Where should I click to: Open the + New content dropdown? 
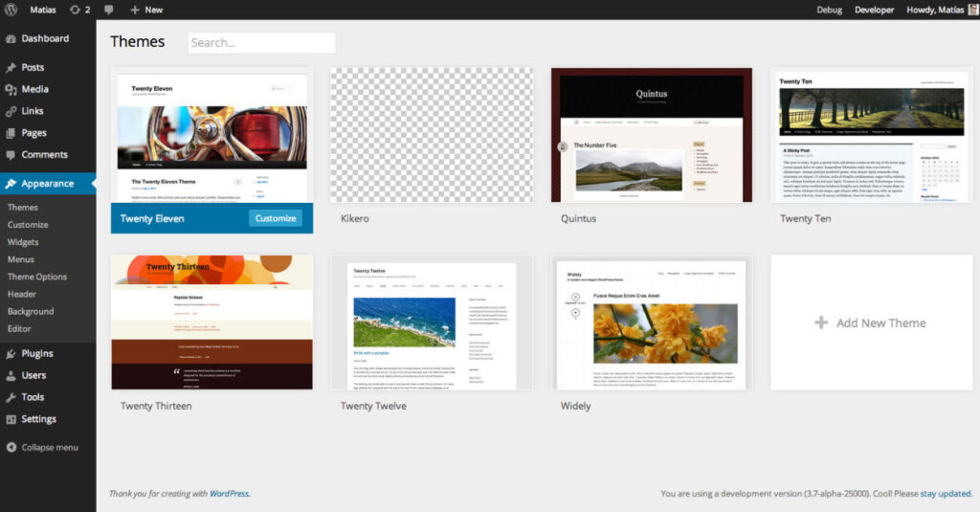click(x=146, y=10)
